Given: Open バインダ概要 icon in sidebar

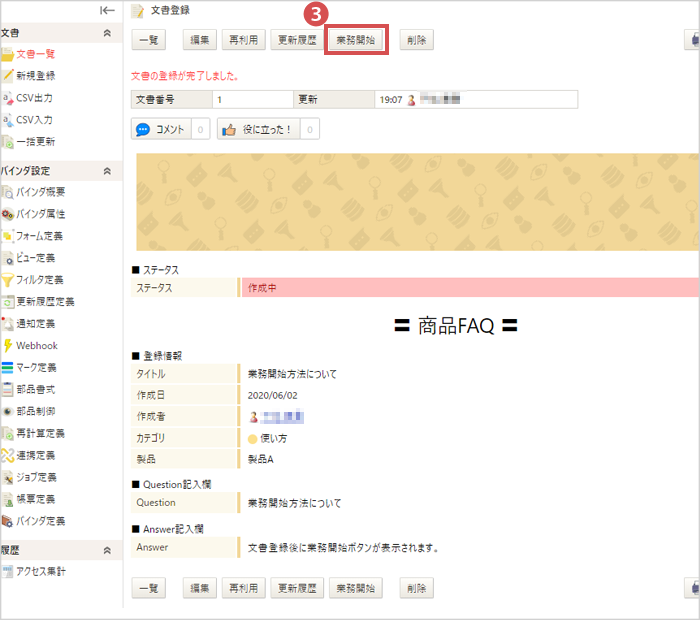Looking at the screenshot, I should click(x=7, y=192).
